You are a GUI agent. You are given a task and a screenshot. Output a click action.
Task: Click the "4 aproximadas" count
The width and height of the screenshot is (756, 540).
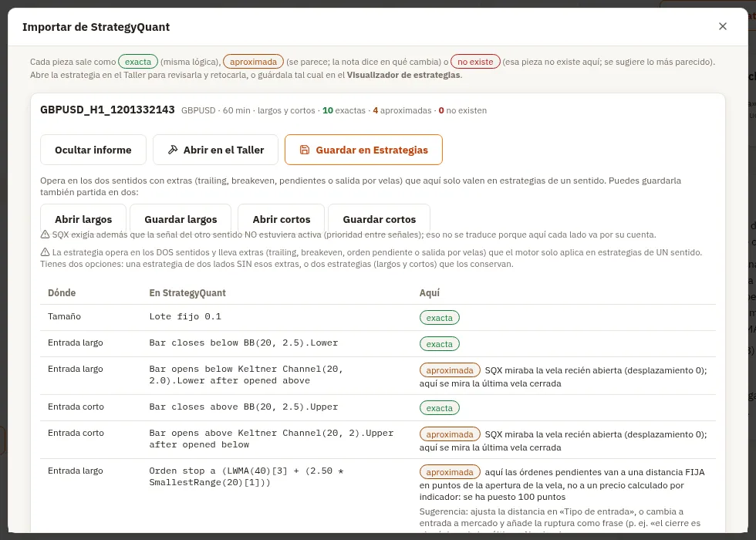point(402,110)
